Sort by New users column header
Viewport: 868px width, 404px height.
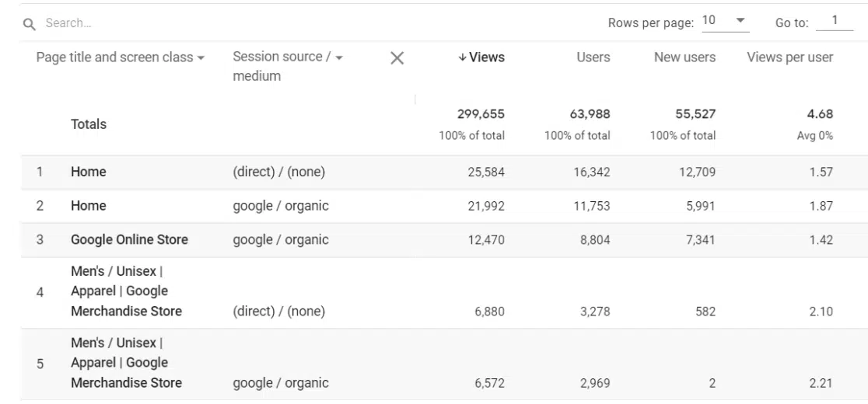click(684, 58)
